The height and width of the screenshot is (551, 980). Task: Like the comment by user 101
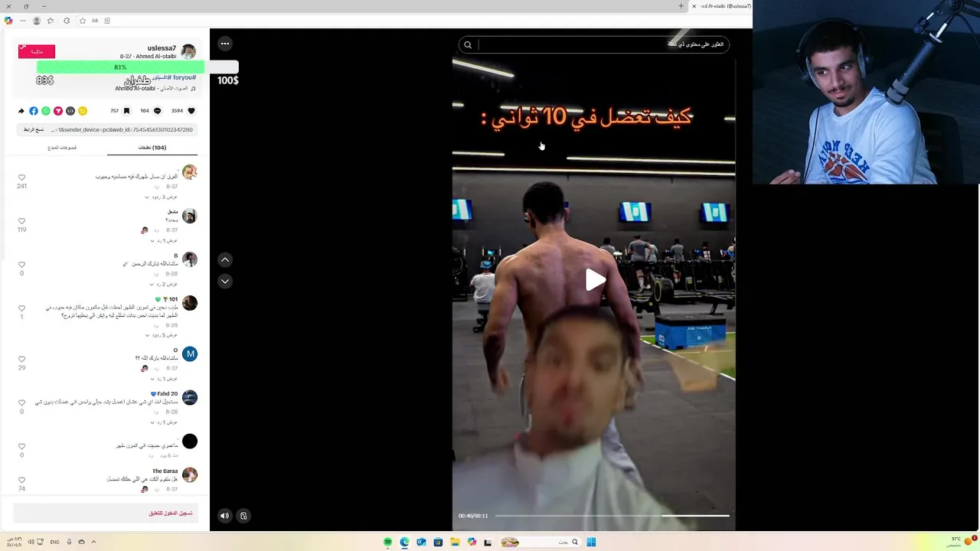coord(21,308)
